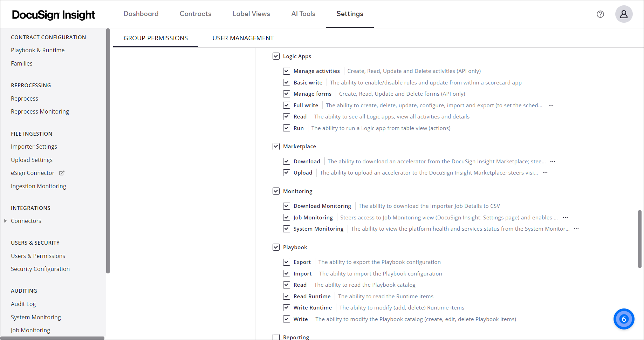Open the Contracts menu item
This screenshot has height=340, width=644.
[x=195, y=14]
